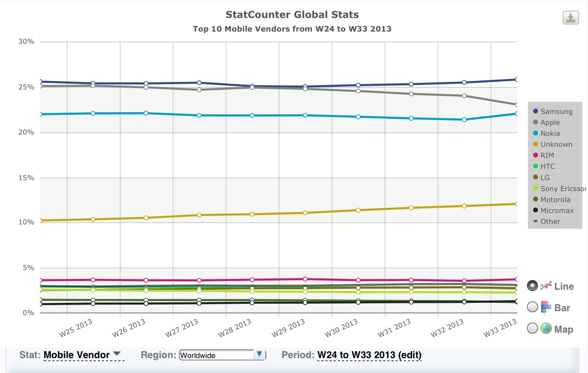Click the Unknown legend color dot
This screenshot has height=373, width=588.
click(x=535, y=144)
